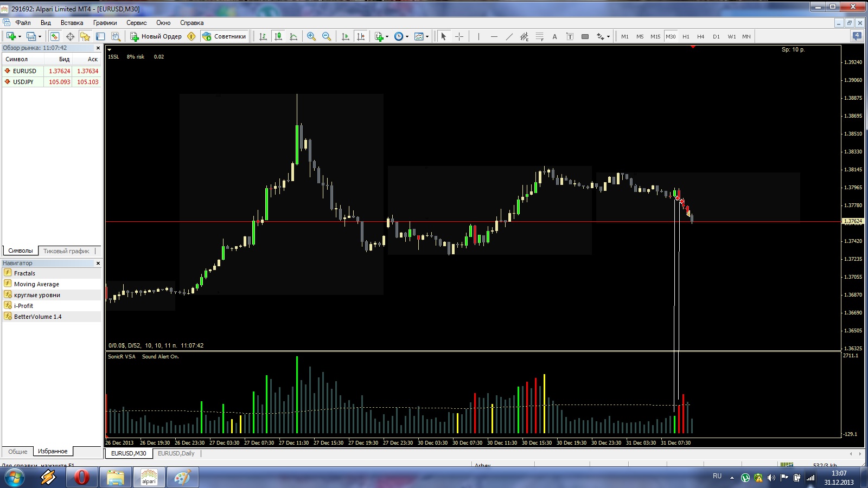This screenshot has height=488, width=868.
Task: Switch chart to H1 timeframe
Action: click(x=686, y=36)
